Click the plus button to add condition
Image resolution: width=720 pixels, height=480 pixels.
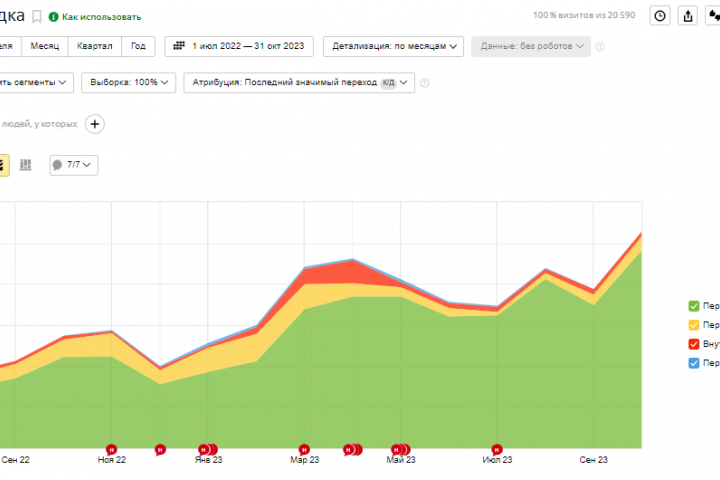coord(95,124)
